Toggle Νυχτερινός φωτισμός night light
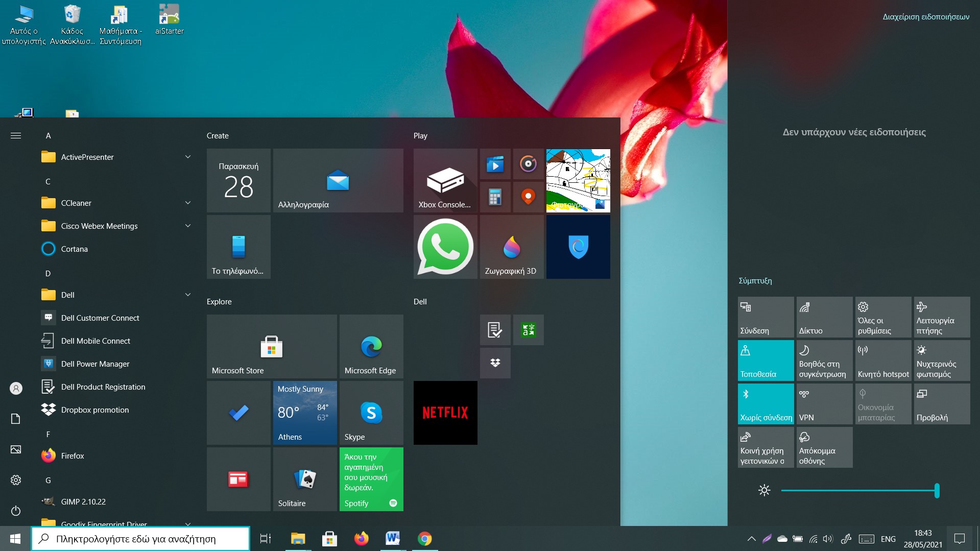 point(942,361)
